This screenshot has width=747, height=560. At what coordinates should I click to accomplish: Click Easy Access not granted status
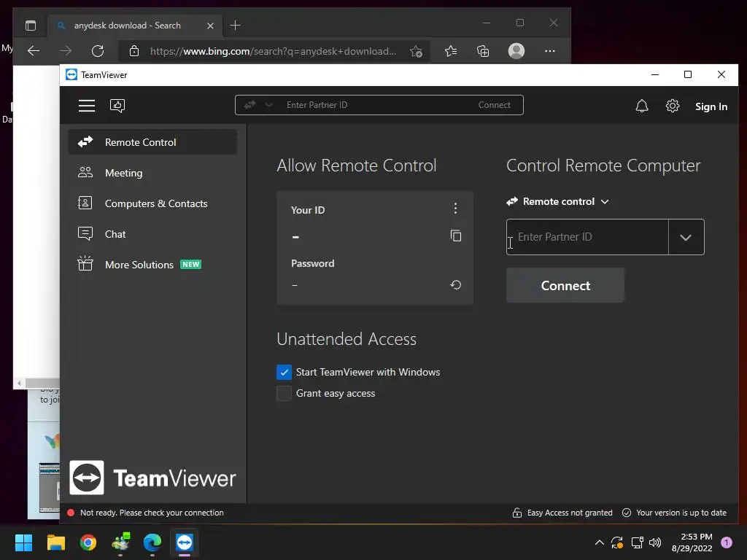[569, 513]
